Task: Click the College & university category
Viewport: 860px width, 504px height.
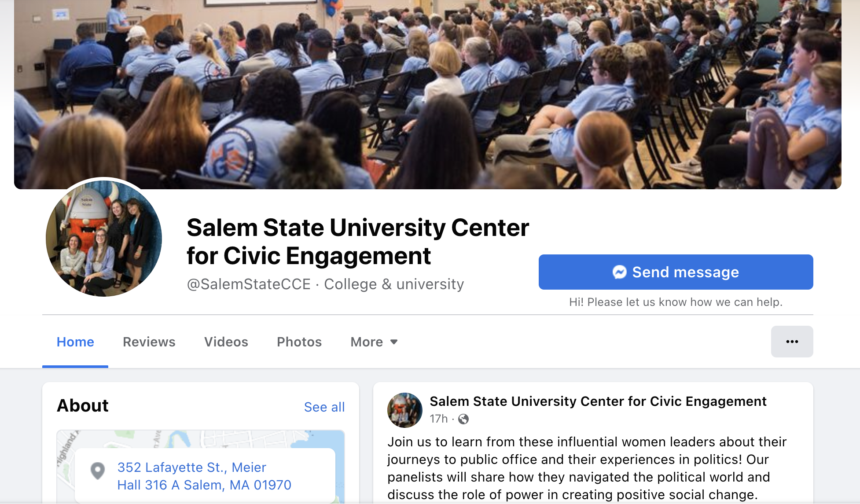Action: tap(394, 284)
